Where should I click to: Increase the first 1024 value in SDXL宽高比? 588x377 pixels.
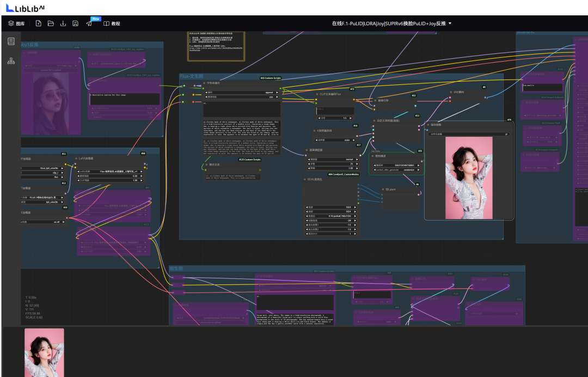pos(355,207)
